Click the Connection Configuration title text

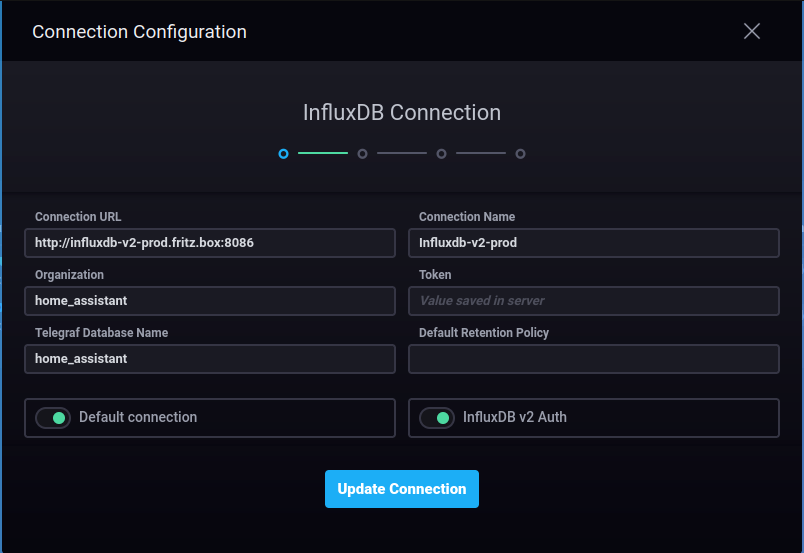(139, 32)
